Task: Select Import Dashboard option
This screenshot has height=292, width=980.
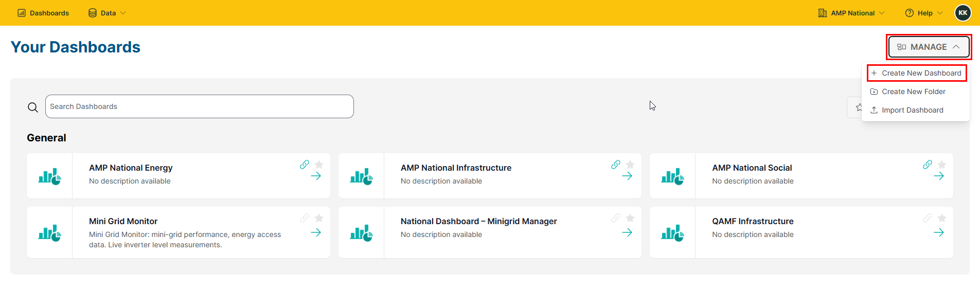Action: [907, 110]
